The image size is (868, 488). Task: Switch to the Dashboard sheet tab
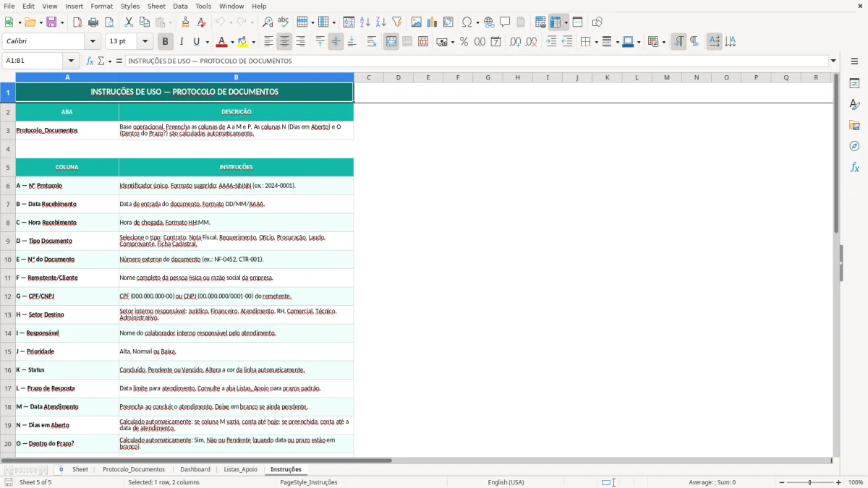point(195,469)
